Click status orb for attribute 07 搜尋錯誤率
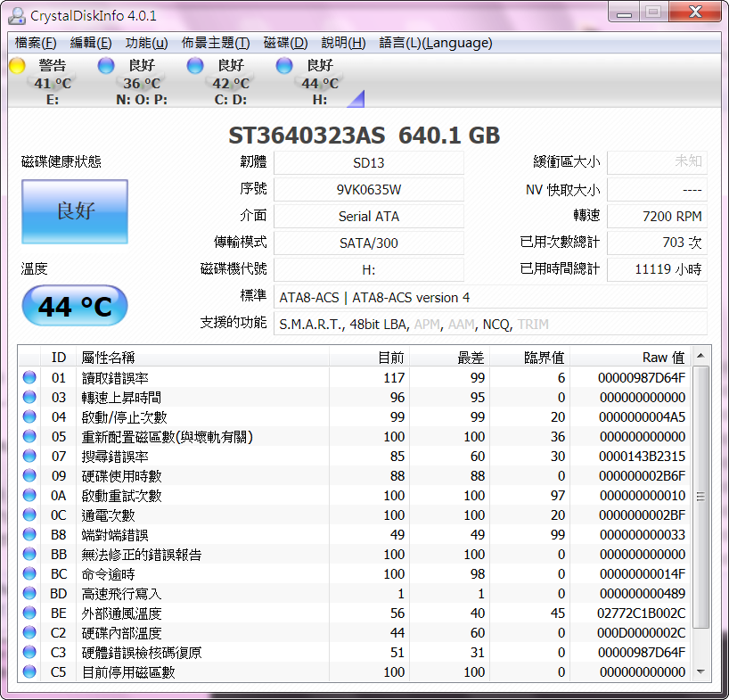The height and width of the screenshot is (700, 729). [29, 456]
